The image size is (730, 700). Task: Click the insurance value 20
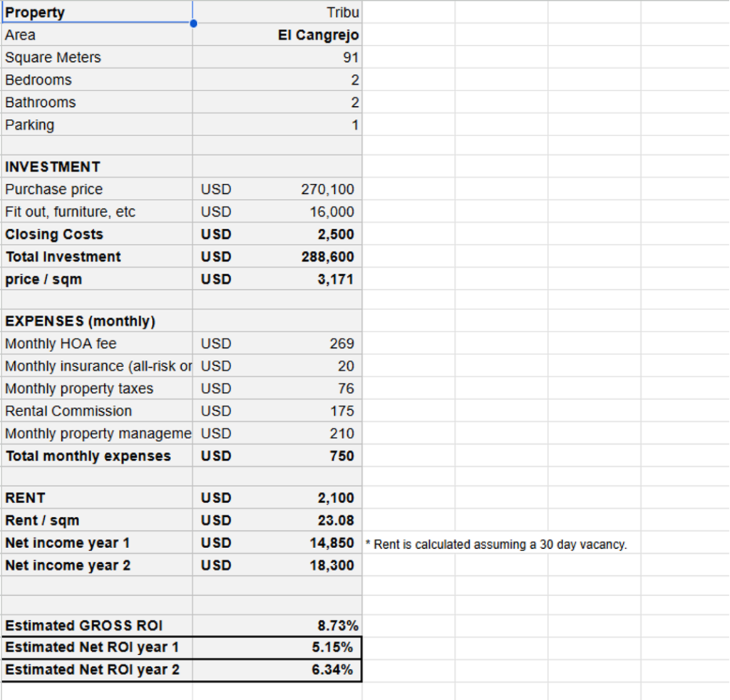tap(277, 366)
